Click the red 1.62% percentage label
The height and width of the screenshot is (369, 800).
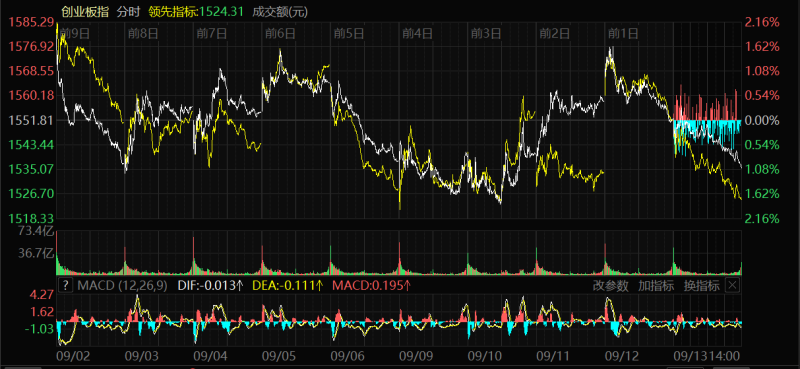pos(762,47)
